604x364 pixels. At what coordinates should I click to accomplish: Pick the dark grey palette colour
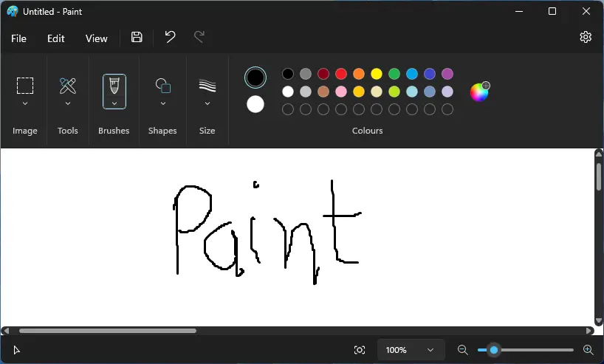coord(306,74)
